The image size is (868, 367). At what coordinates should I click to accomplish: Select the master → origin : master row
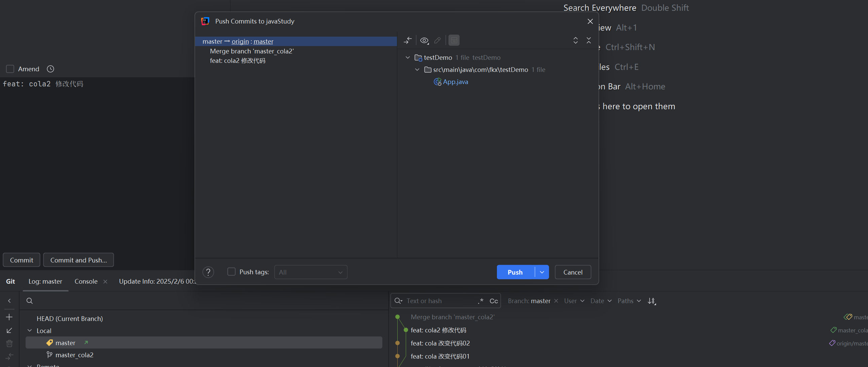[296, 41]
